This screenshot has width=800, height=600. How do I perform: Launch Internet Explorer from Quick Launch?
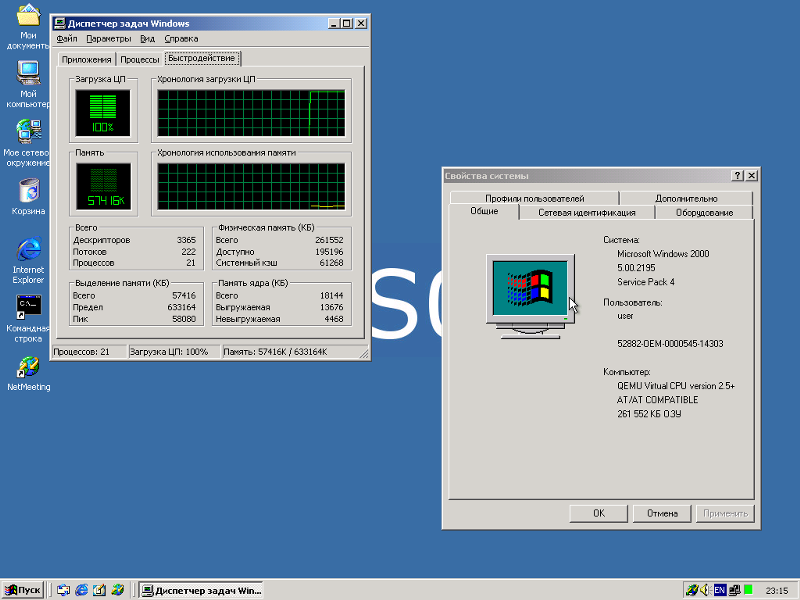[82, 590]
